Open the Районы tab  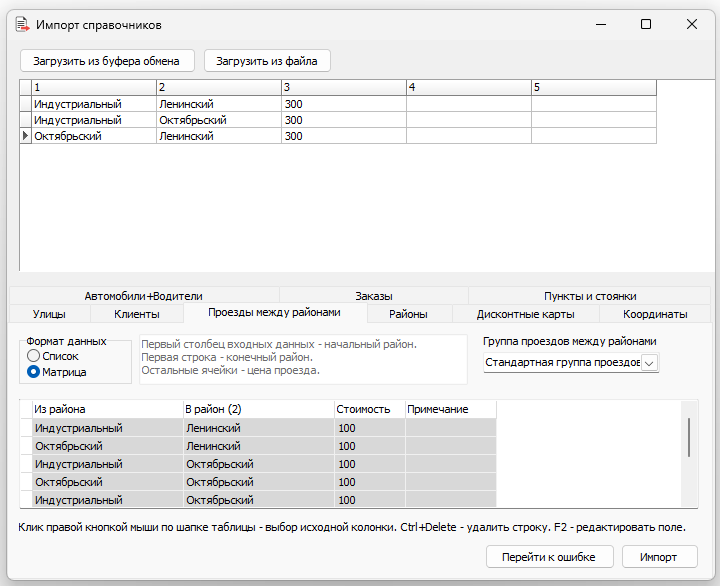[x=408, y=314]
